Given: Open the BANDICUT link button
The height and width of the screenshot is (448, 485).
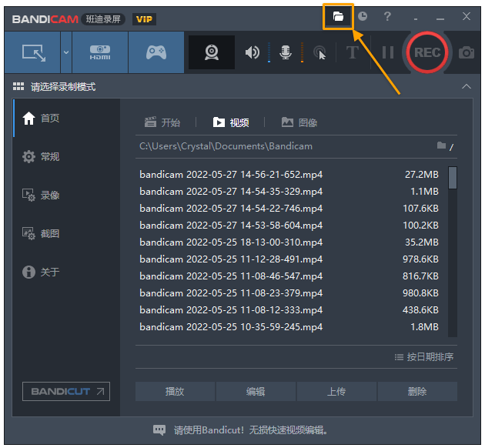Looking at the screenshot, I should pyautogui.click(x=66, y=391).
